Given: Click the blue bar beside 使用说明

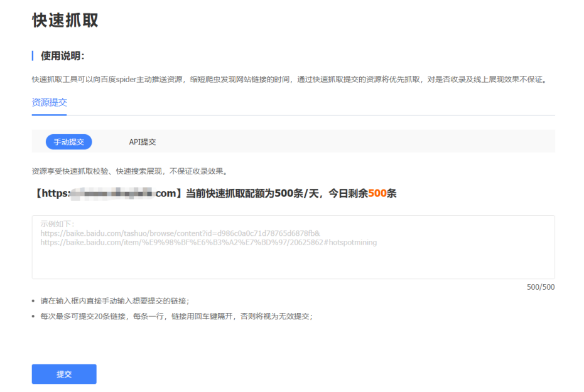Looking at the screenshot, I should point(33,56).
